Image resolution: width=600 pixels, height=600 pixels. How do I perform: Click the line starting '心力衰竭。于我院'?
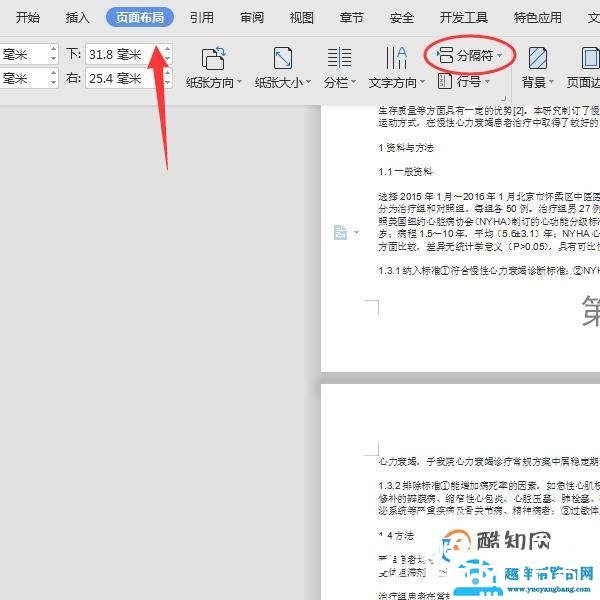pyautogui.click(x=489, y=462)
